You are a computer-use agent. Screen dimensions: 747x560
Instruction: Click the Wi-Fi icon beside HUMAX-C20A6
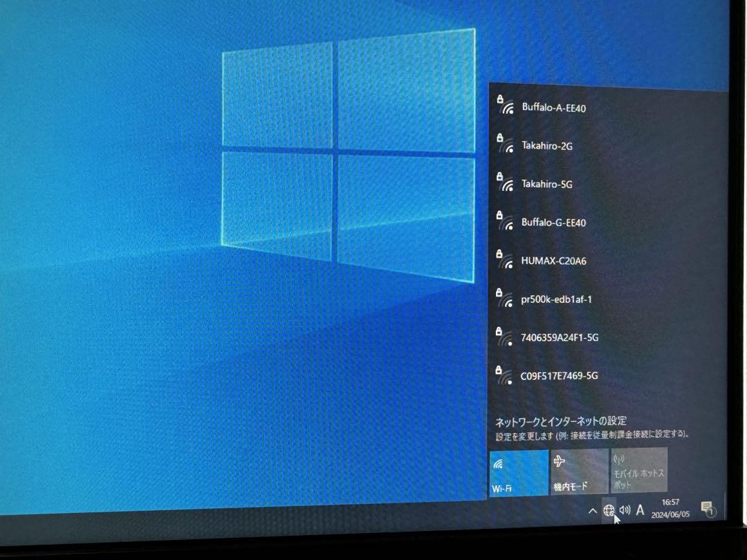[505, 259]
